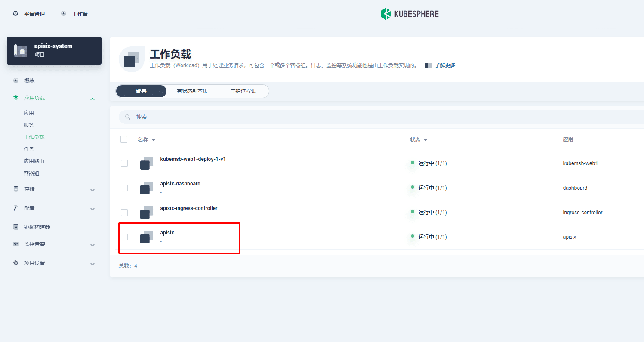Open 镜像构建器 in the sidebar
644x342 pixels.
click(x=37, y=227)
